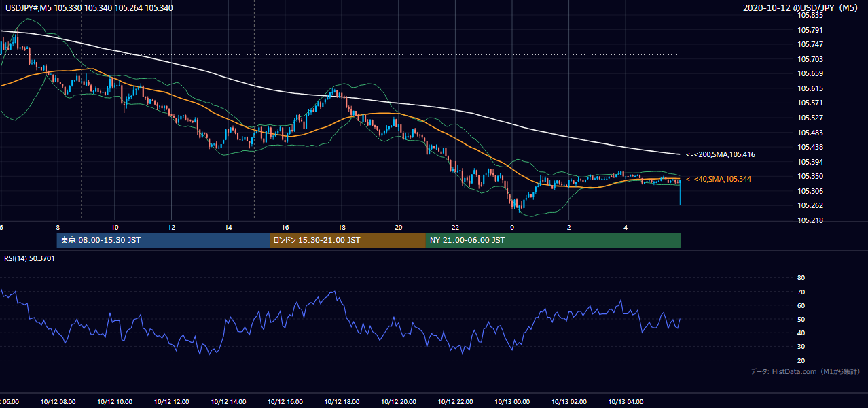868x408 pixels.
Task: Click the 10/13 00:00 date label
Action: [512, 401]
